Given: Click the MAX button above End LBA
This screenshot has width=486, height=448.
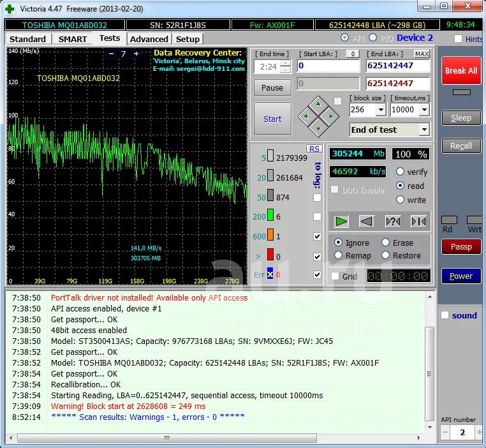Looking at the screenshot, I should [422, 54].
